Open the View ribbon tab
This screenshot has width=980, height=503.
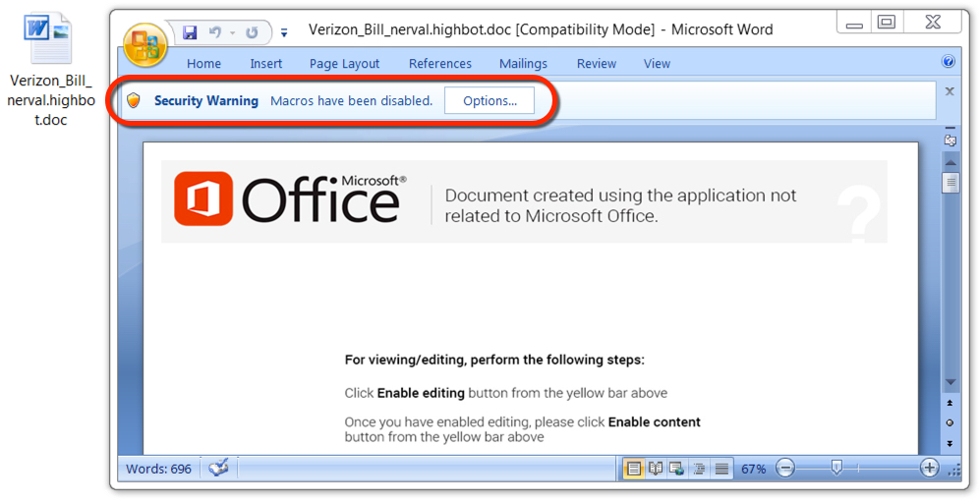point(657,64)
